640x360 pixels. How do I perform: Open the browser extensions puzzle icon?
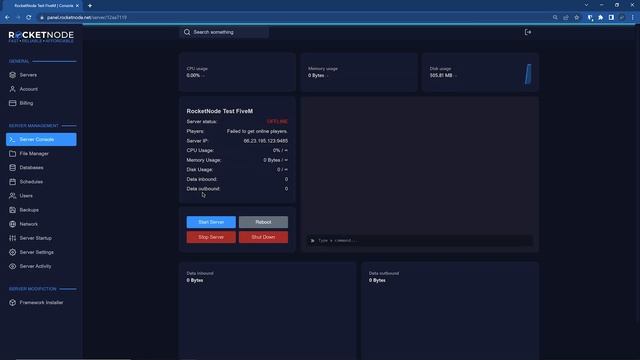click(x=600, y=18)
